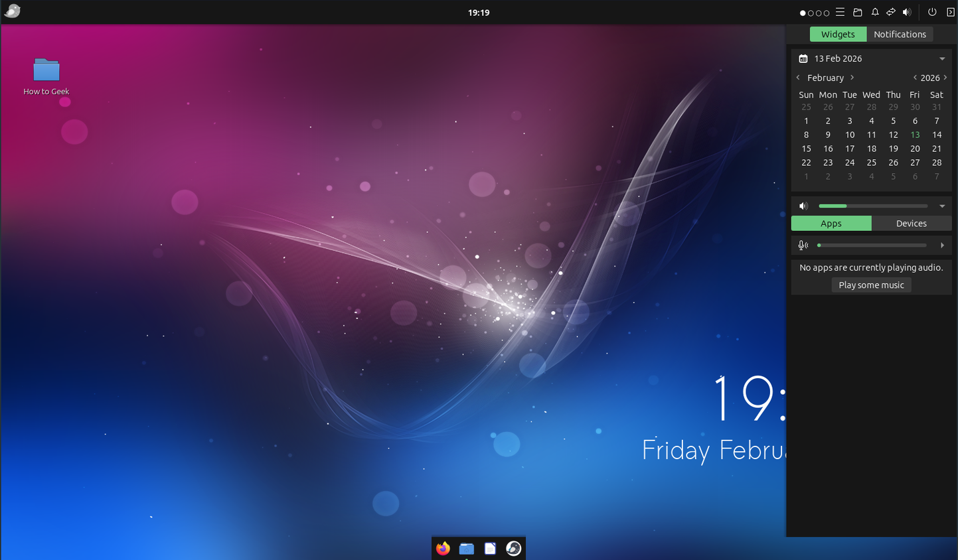Open the Places folder icon in the panel
This screenshot has height=560, width=958.
tap(858, 12)
